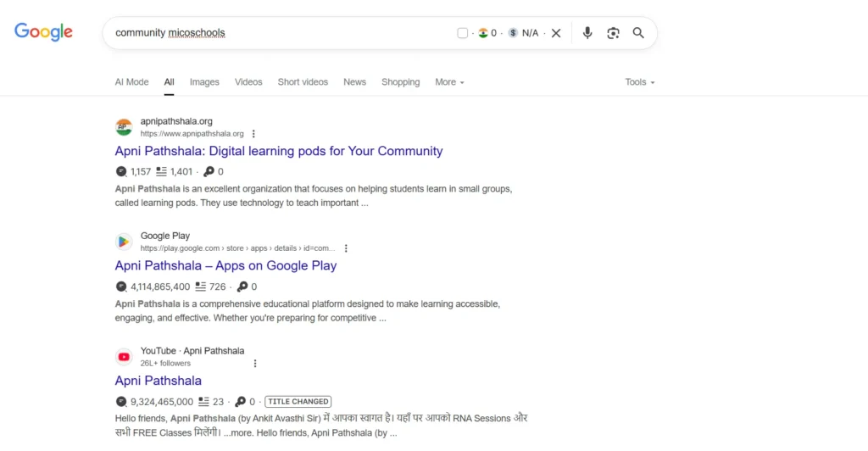This screenshot has height=451, width=868.
Task: Click the apnipathshala.org site favicon
Action: coord(124,127)
